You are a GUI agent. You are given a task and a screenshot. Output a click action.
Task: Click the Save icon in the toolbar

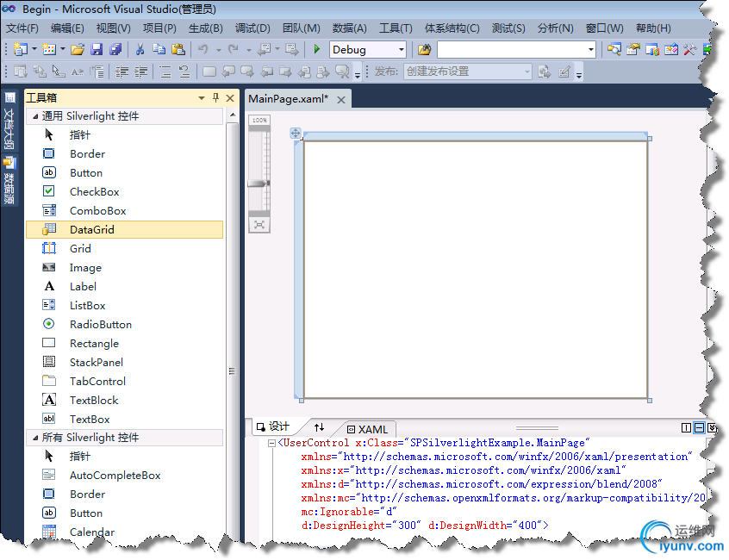click(x=97, y=50)
